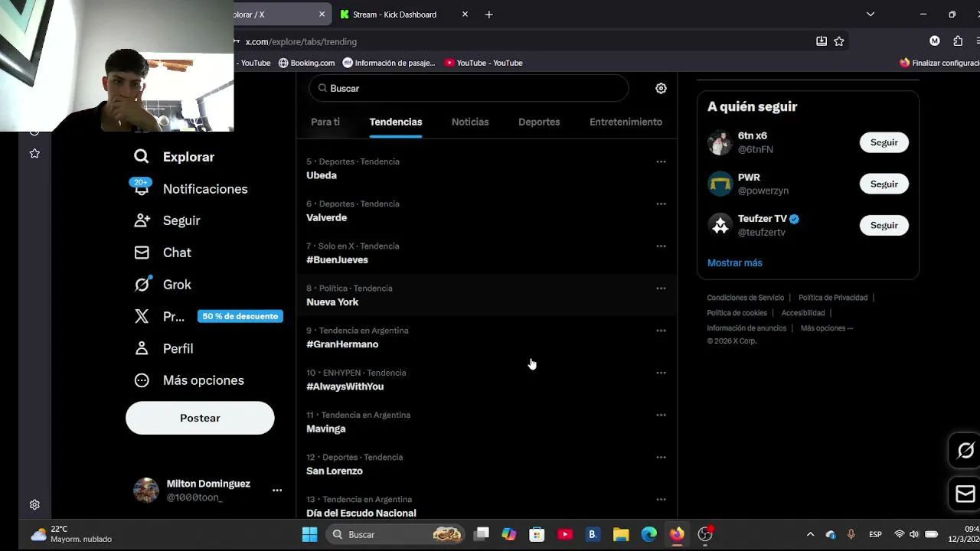Open Microsoft Edge from taskbar
The height and width of the screenshot is (551, 980).
tap(649, 534)
